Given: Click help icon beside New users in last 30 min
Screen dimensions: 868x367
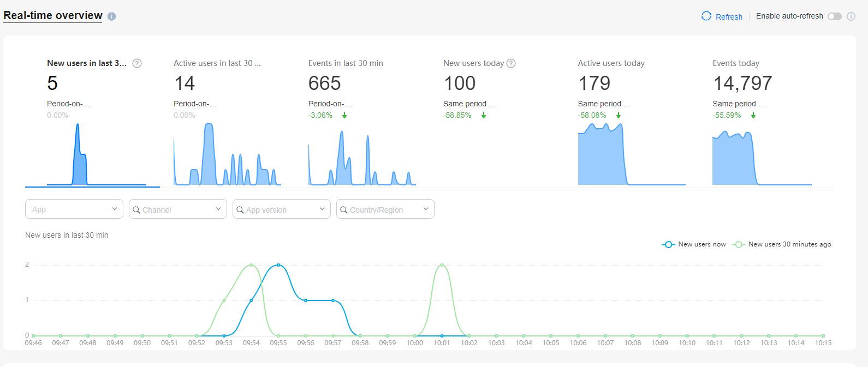Looking at the screenshot, I should 137,63.
